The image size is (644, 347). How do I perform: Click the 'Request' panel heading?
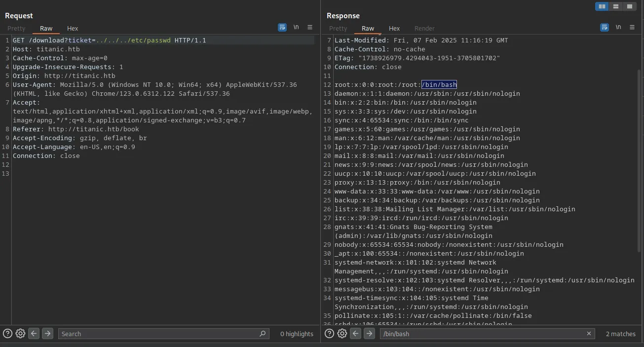click(x=19, y=16)
